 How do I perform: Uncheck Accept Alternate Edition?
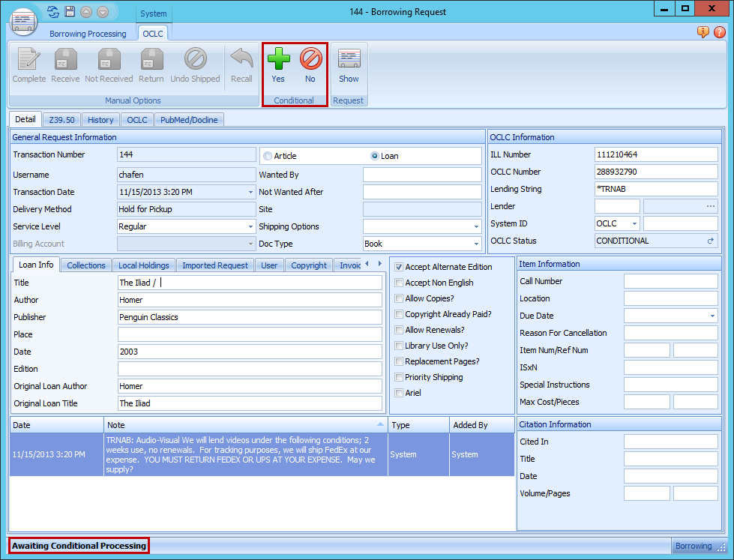[399, 267]
